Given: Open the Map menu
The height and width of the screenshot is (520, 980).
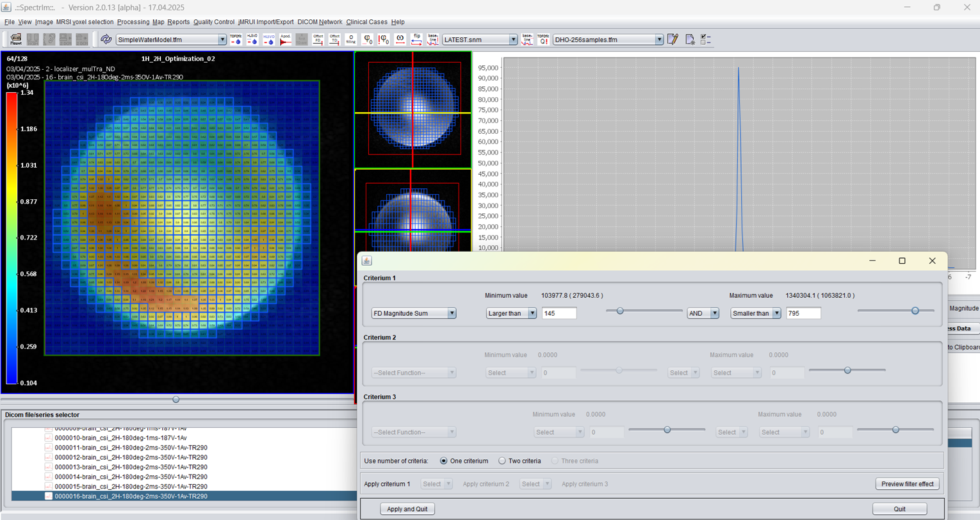Looking at the screenshot, I should coord(158,22).
